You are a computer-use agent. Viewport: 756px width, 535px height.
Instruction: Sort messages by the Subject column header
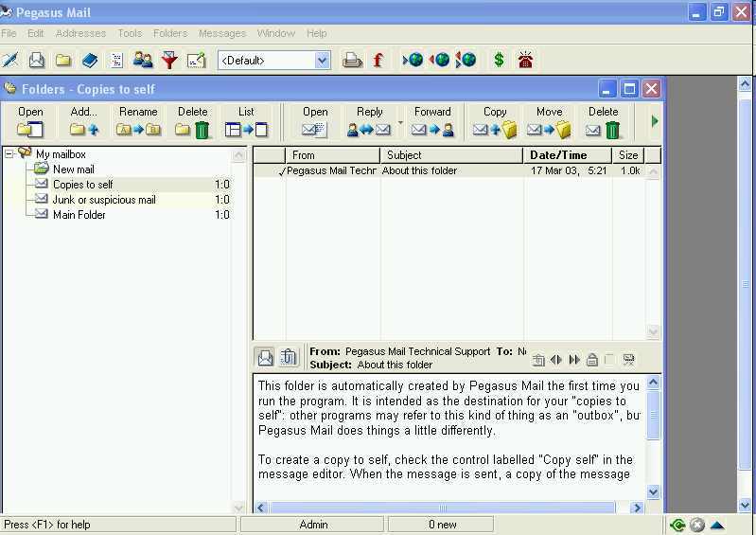point(451,155)
